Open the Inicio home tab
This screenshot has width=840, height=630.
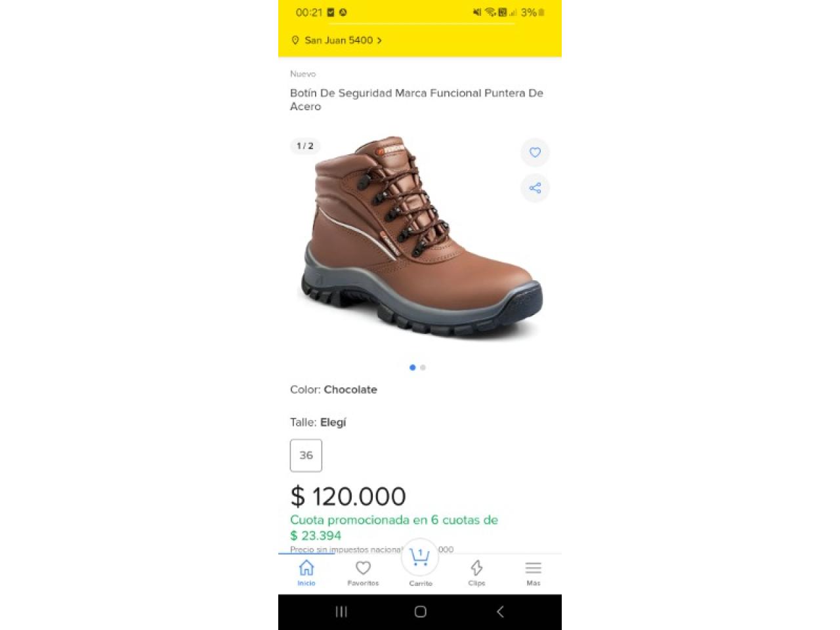pos(306,573)
